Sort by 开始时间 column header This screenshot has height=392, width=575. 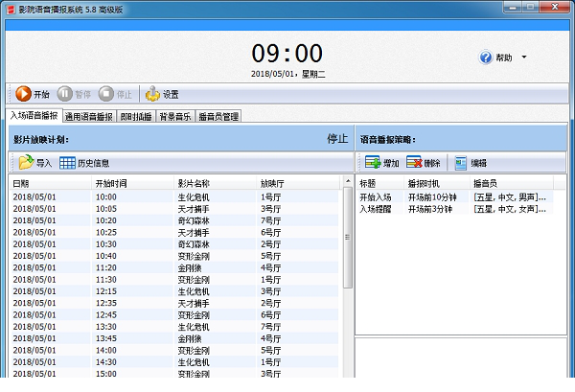[x=118, y=182]
